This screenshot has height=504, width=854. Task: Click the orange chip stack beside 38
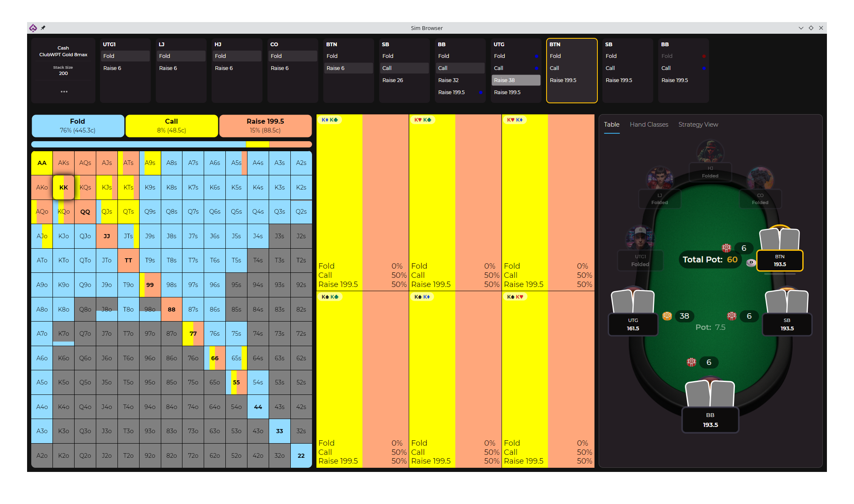point(667,316)
